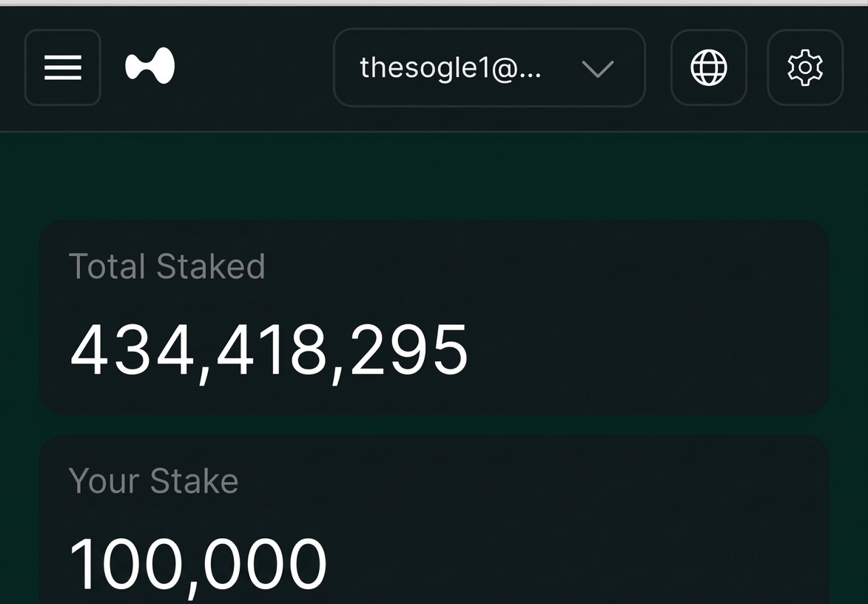Click the header space between logo and account
Image resolution: width=868 pixels, height=604 pixels.
coord(252,68)
